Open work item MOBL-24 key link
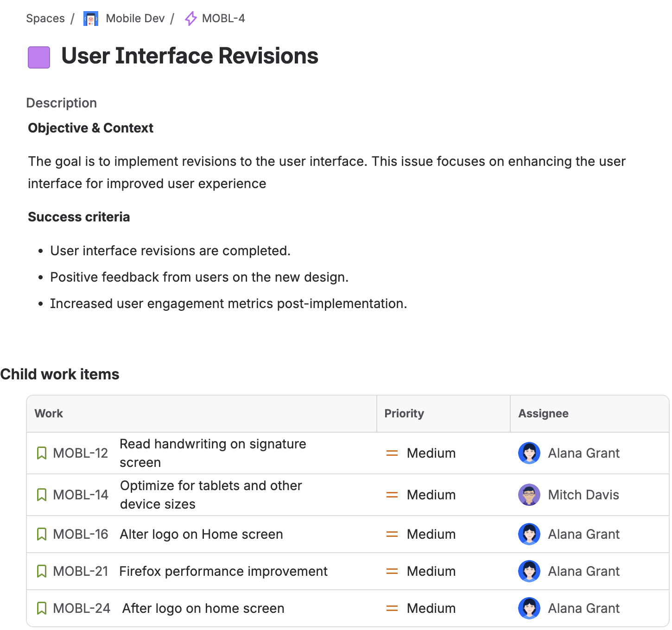672x630 pixels. click(82, 608)
